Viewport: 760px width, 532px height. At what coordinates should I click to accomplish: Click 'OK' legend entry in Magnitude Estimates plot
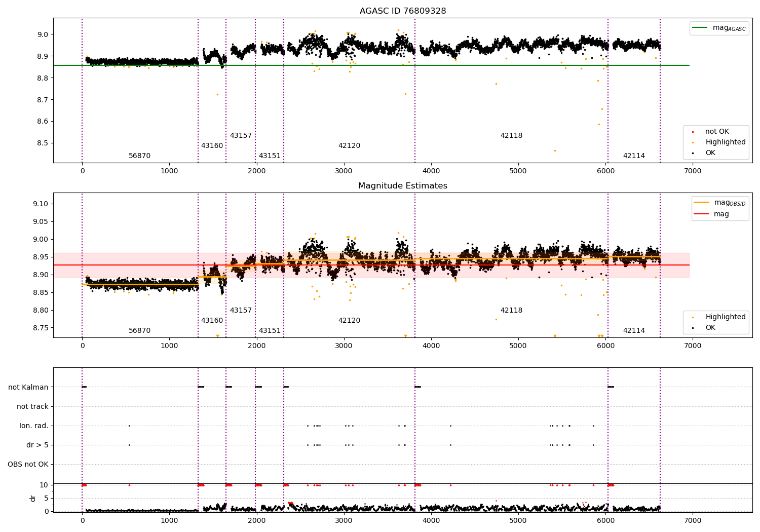click(705, 328)
